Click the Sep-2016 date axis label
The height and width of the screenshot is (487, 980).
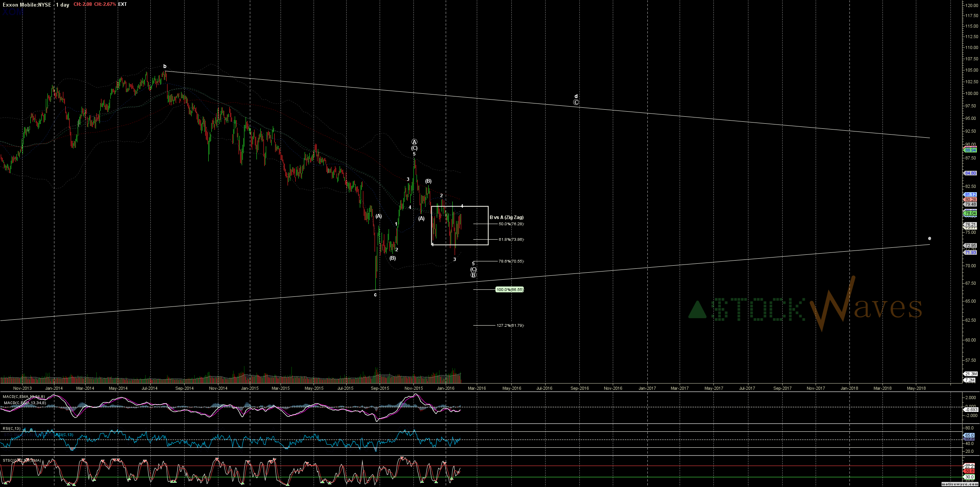(580, 388)
